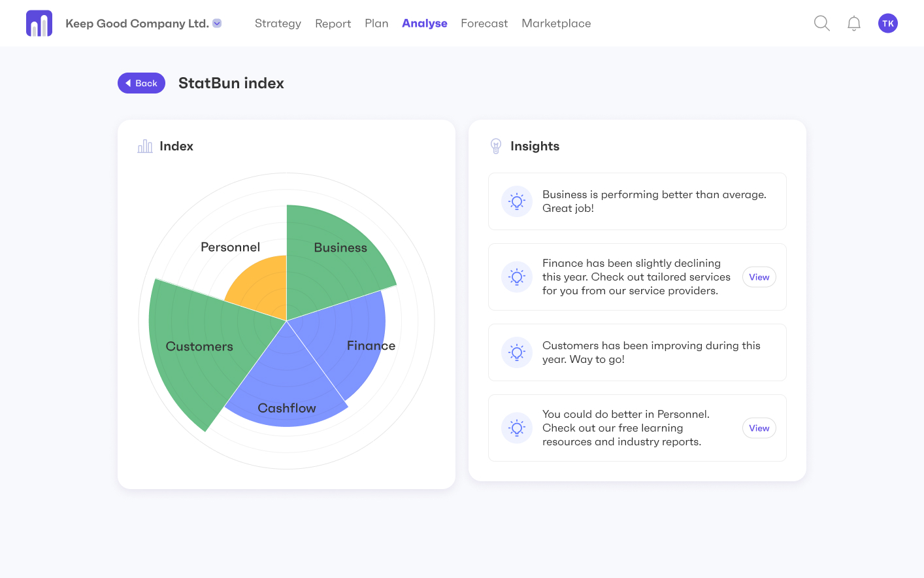Viewport: 924px width, 578px height.
Task: Open the notifications bell
Action: pyautogui.click(x=853, y=24)
